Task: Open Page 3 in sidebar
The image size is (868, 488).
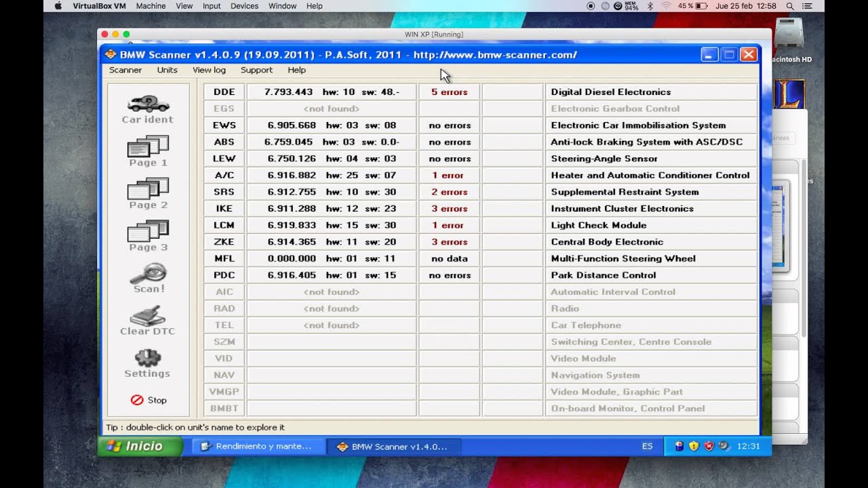Action: 148,236
